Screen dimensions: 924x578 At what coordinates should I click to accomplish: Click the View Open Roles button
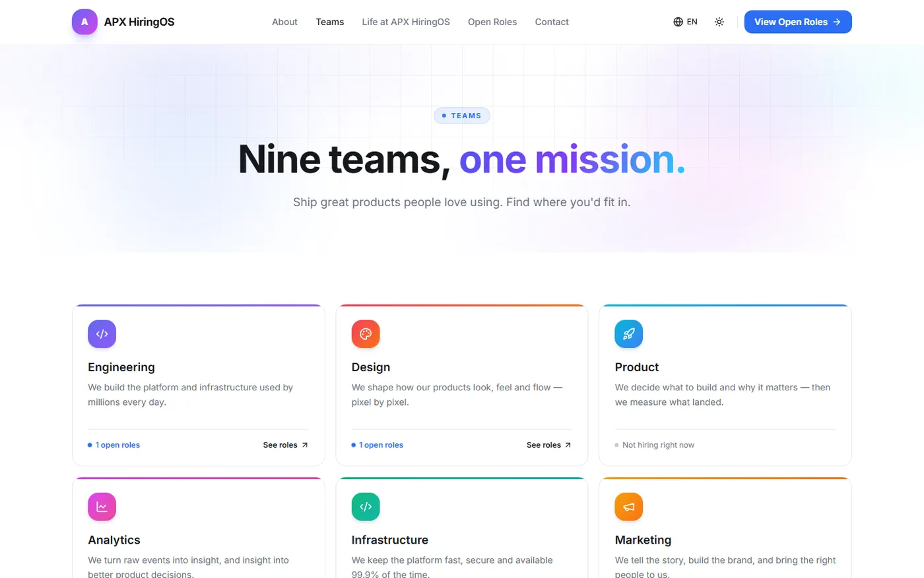pos(798,22)
